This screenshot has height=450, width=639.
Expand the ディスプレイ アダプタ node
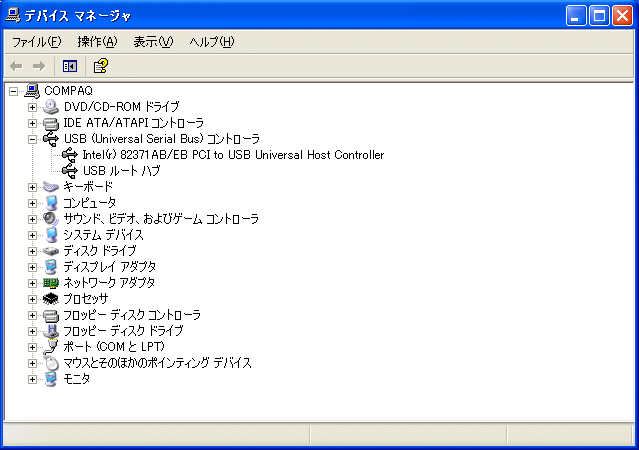pyautogui.click(x=33, y=267)
